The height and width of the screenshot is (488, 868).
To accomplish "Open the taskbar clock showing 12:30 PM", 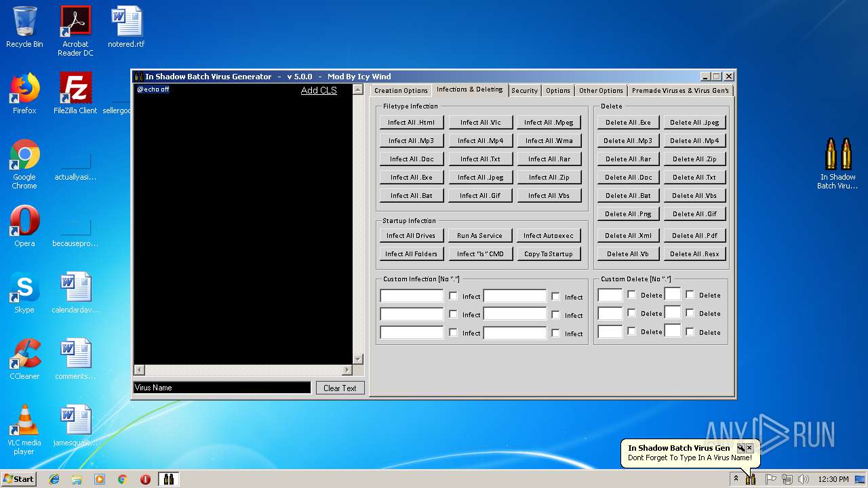I will pyautogui.click(x=833, y=479).
